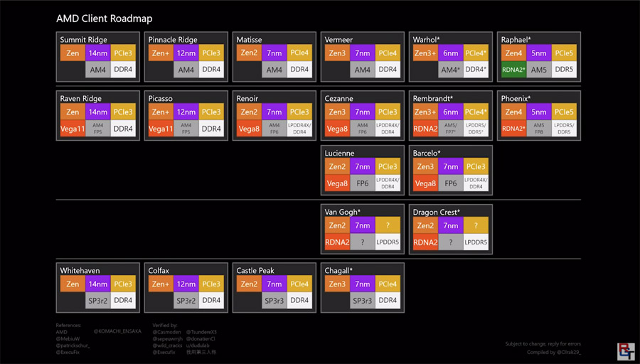Click the "Compiled by @Olrak29_" credit
The height and width of the screenshot is (364, 640).
click(x=554, y=352)
